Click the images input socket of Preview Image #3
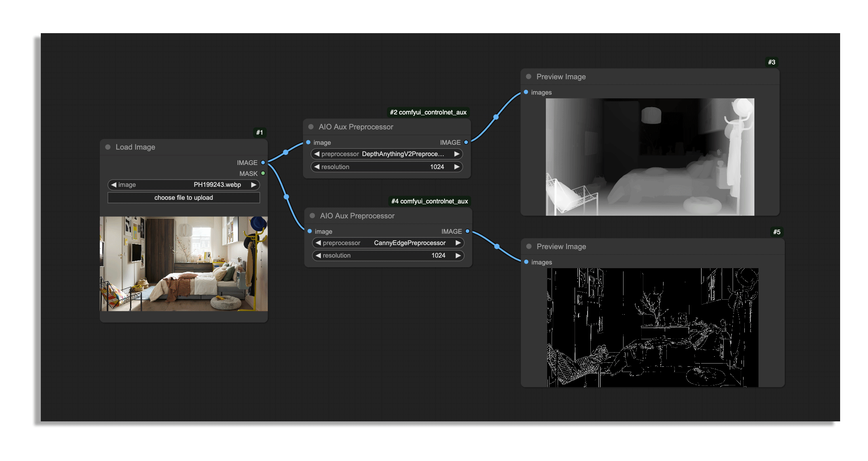This screenshot has height=461, width=868. click(x=526, y=92)
